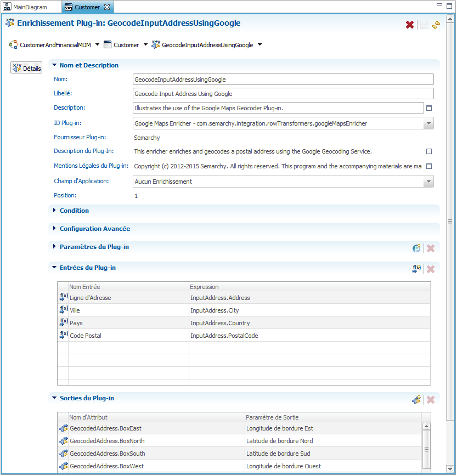Close the Customer tab

coord(107,7)
